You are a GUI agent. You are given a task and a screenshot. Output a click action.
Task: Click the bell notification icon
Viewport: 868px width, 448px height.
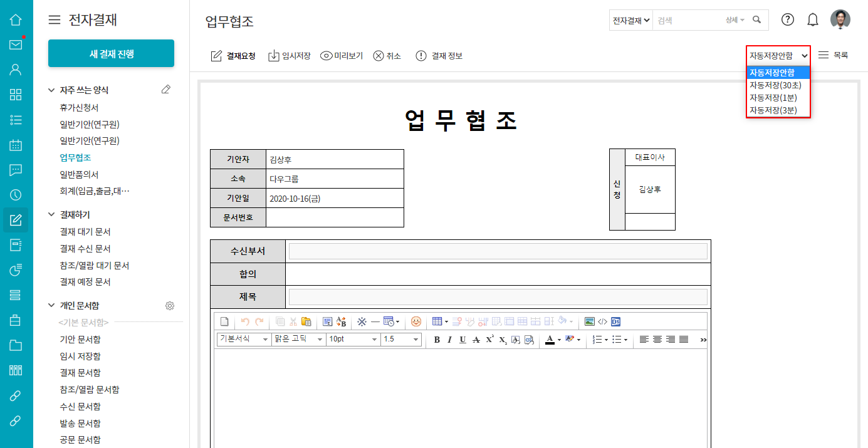point(813,20)
